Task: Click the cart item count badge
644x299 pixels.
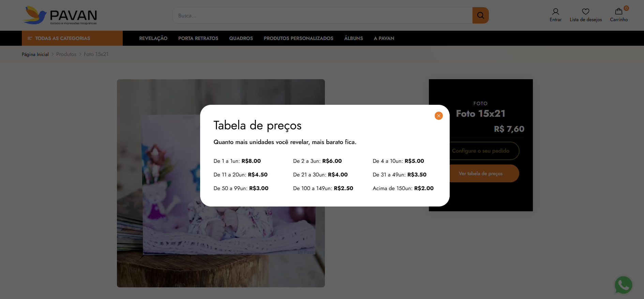Action: (x=626, y=8)
